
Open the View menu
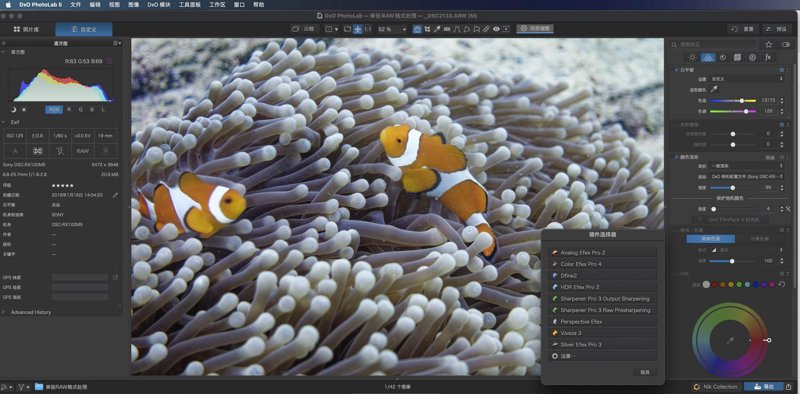(x=114, y=5)
